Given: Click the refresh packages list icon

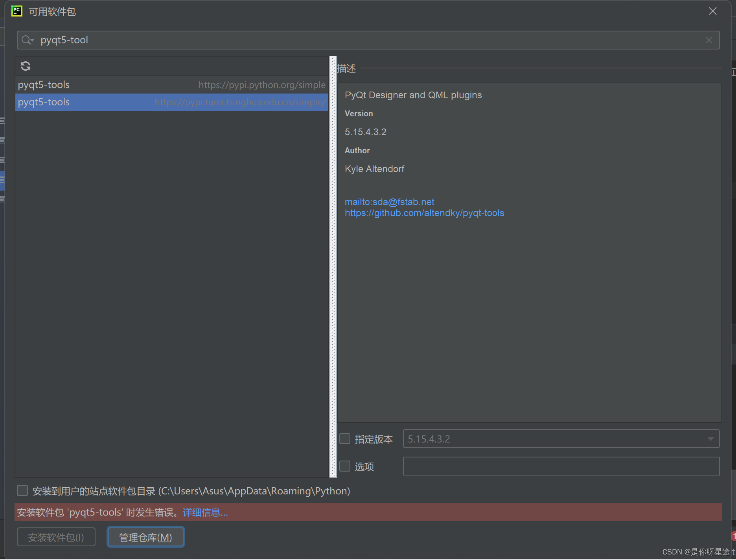Looking at the screenshot, I should click(26, 66).
